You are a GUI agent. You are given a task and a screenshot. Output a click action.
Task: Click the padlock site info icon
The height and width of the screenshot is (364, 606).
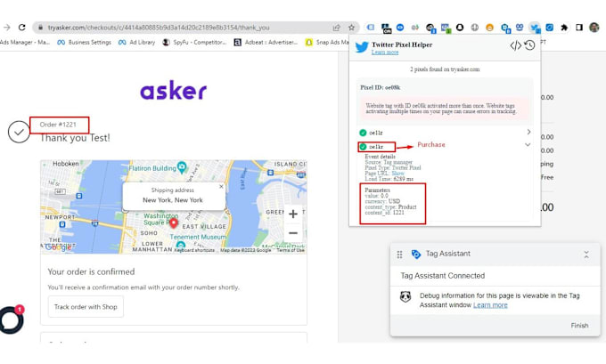[x=40, y=28]
